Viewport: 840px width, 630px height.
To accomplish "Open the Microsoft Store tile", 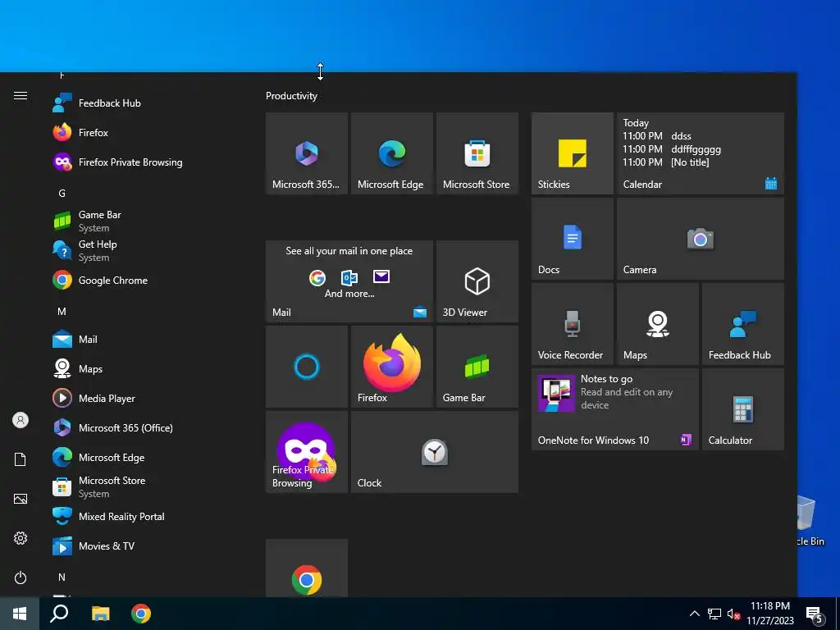I will [477, 153].
